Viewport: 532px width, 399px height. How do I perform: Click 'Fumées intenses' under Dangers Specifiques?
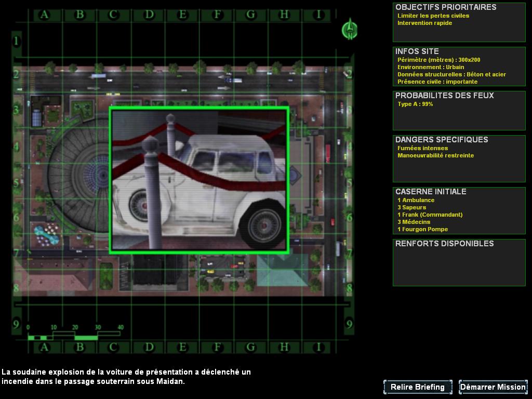point(422,148)
